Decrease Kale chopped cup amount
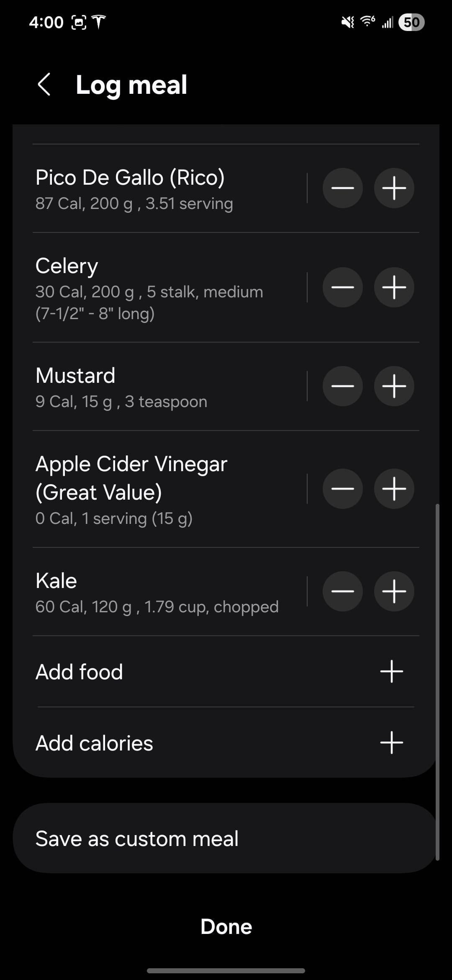Viewport: 452px width, 980px height. [x=342, y=591]
